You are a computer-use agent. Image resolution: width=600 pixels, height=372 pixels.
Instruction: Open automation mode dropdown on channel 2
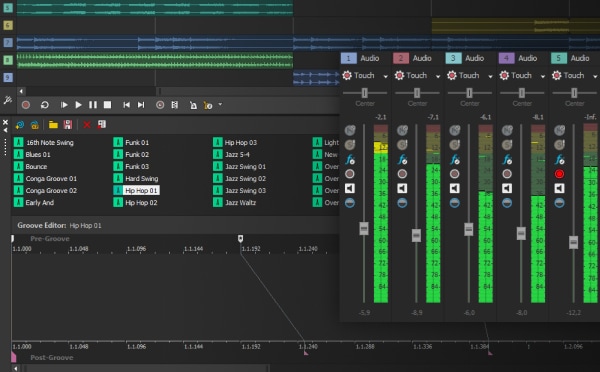438,76
